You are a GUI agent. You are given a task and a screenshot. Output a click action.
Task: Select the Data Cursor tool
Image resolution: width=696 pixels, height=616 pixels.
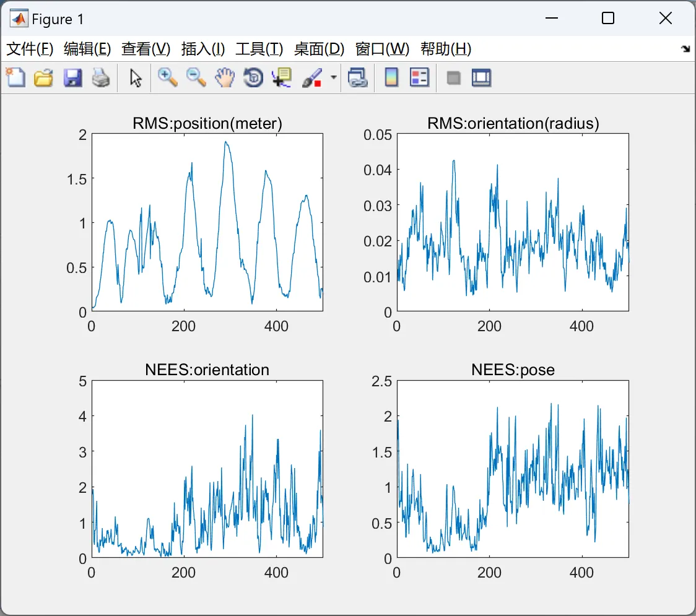[282, 77]
